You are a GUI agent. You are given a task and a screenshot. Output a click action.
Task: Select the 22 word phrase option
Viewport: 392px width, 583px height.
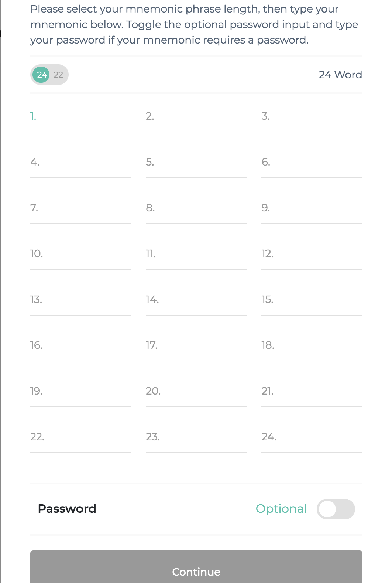coord(59,75)
